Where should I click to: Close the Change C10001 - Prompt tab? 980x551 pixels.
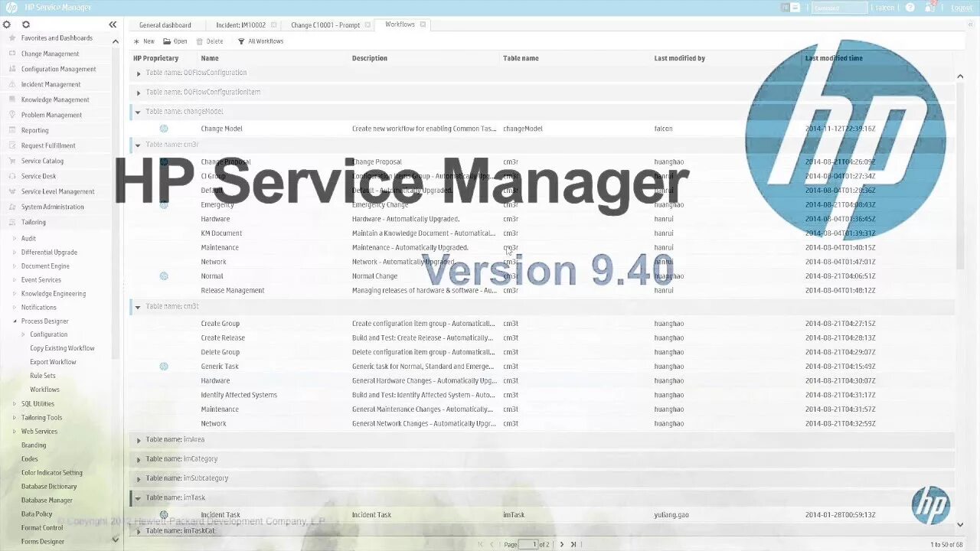pos(367,25)
